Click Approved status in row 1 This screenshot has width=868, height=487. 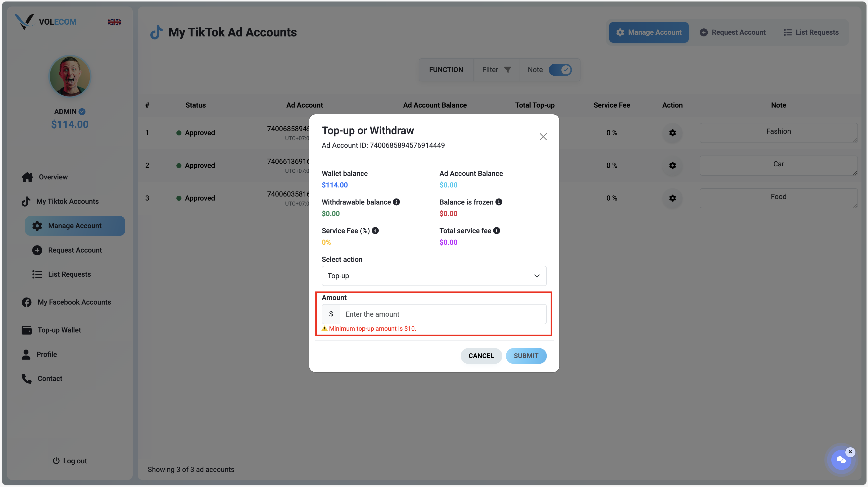point(196,133)
